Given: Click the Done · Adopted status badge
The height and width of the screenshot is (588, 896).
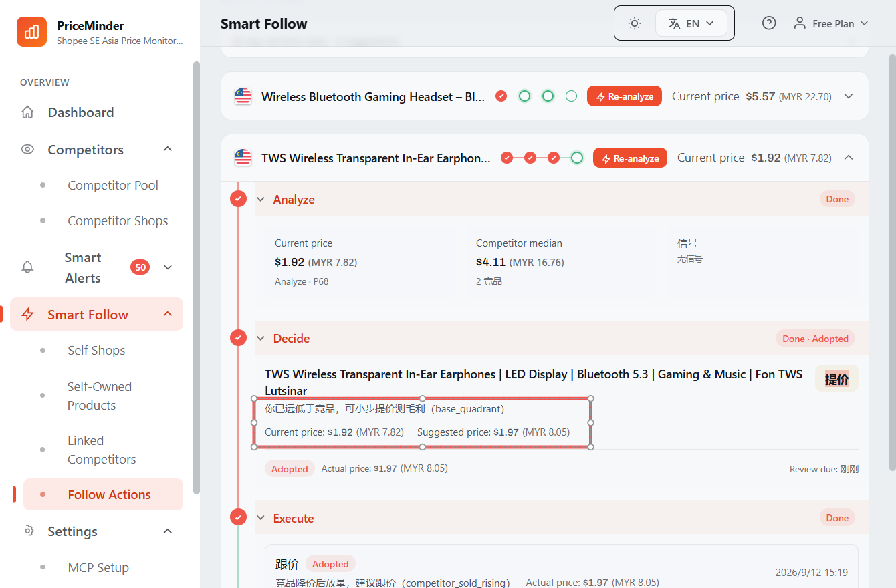Looking at the screenshot, I should click(x=815, y=339).
